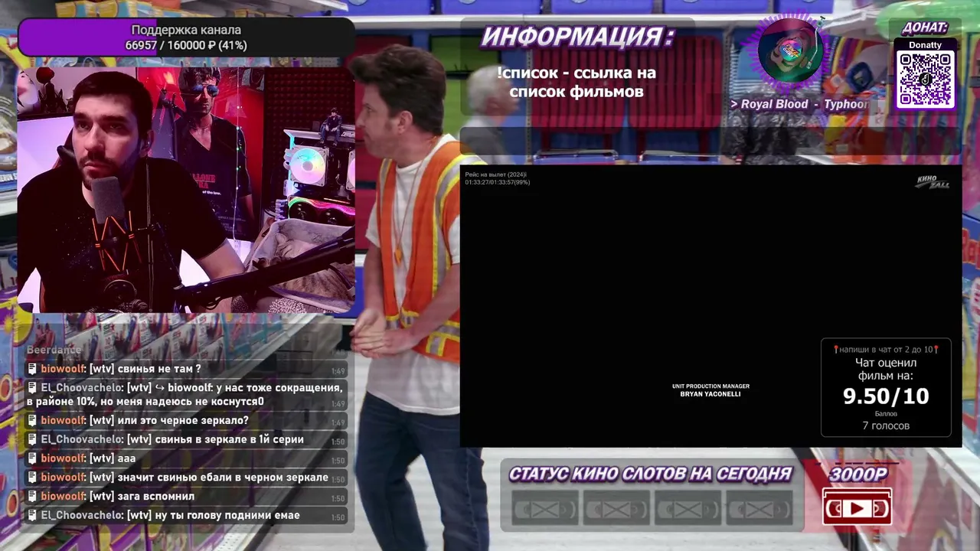The image size is (980, 551).
Task: Open biowoolf's name on "или это черное зеркало?"
Action: coord(63,421)
